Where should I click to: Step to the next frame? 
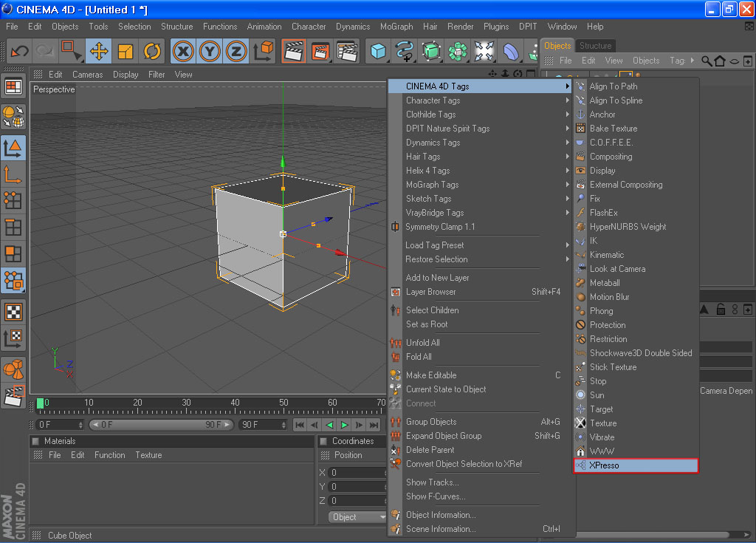tap(360, 425)
